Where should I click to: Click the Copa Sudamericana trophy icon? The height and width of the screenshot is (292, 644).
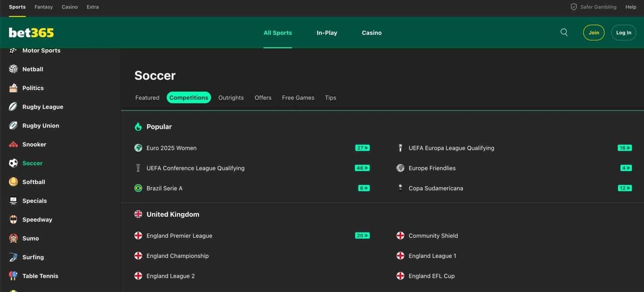[x=400, y=188]
